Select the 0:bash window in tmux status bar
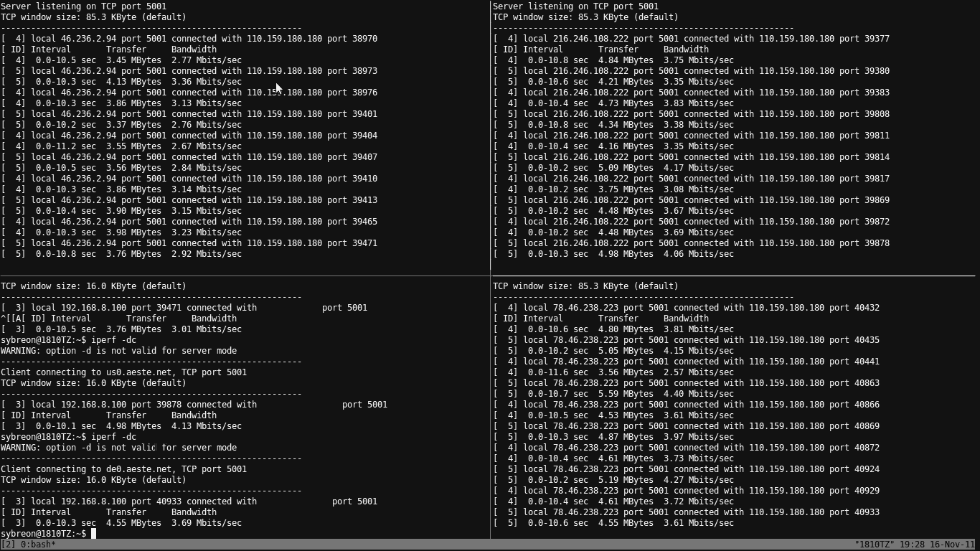This screenshot has width=980, height=551. pyautogui.click(x=41, y=545)
